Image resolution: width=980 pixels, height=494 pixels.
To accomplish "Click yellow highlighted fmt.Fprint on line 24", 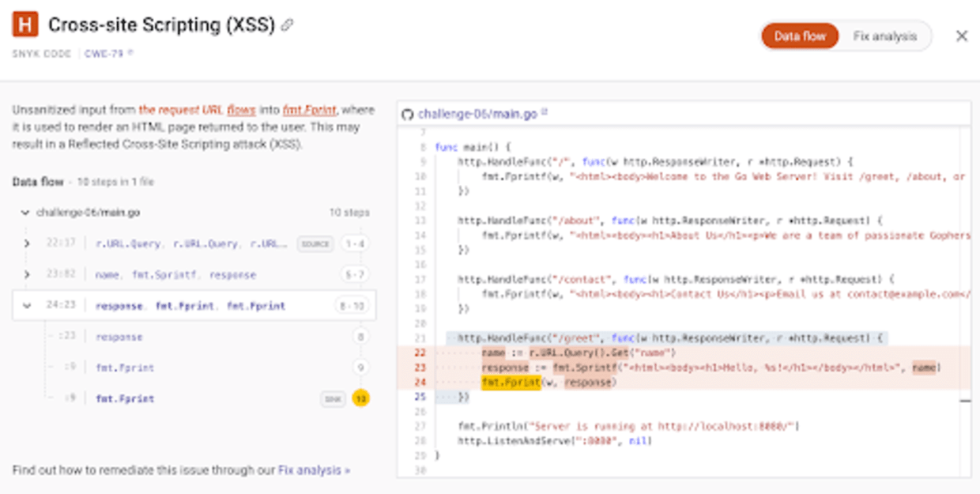I will click(x=511, y=383).
